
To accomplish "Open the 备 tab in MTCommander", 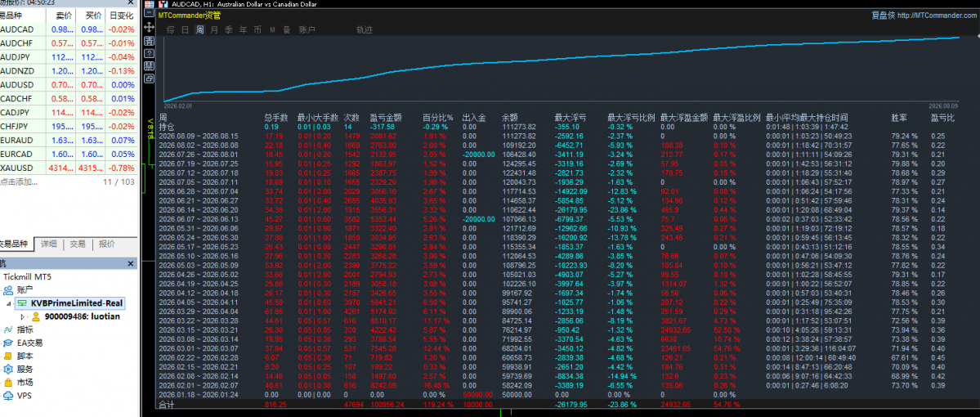I will point(287,29).
